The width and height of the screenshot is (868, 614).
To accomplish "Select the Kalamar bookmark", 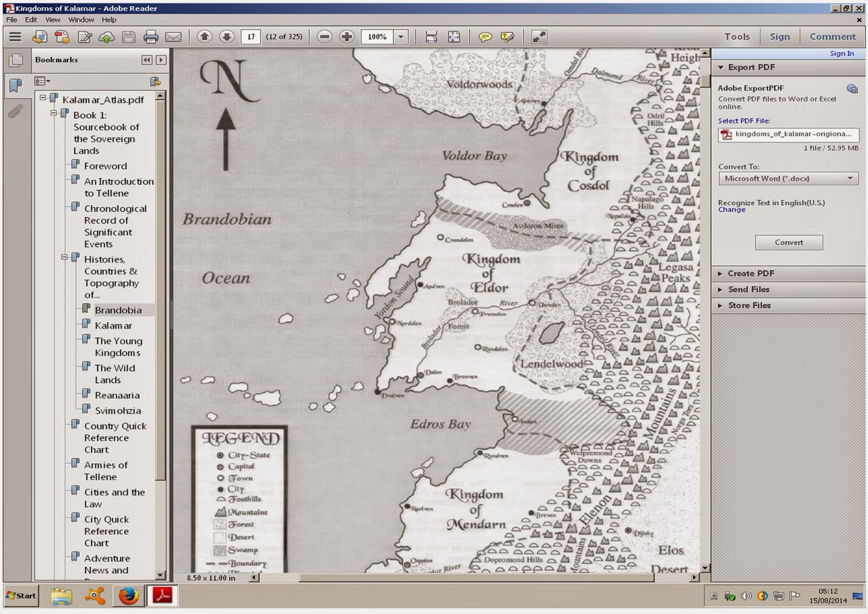I will click(113, 326).
